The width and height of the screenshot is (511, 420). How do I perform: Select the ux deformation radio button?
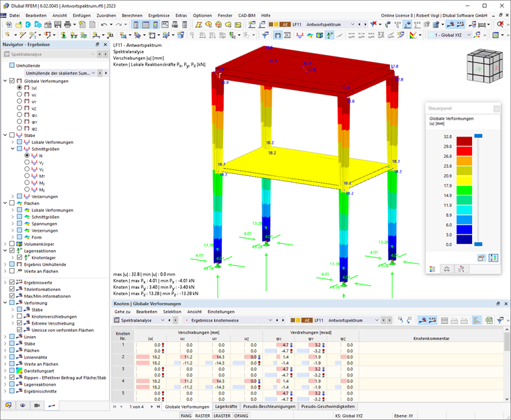coord(19,95)
